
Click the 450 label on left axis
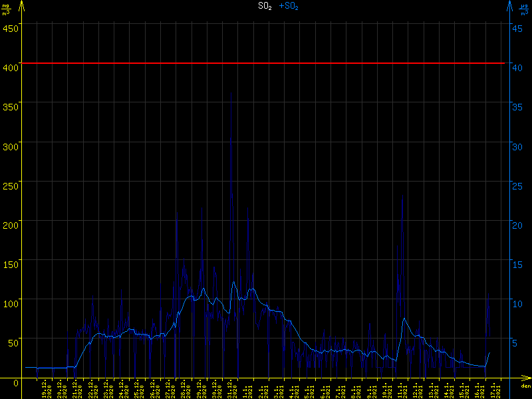point(11,28)
